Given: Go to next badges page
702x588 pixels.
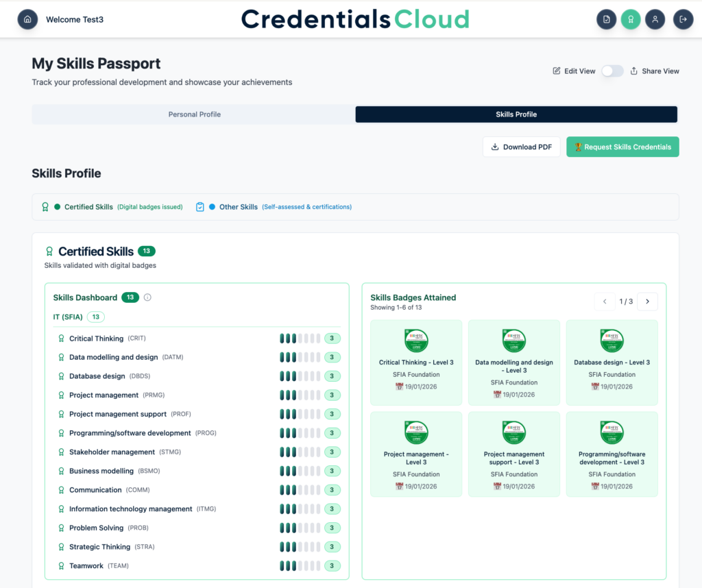Looking at the screenshot, I should pyautogui.click(x=647, y=301).
